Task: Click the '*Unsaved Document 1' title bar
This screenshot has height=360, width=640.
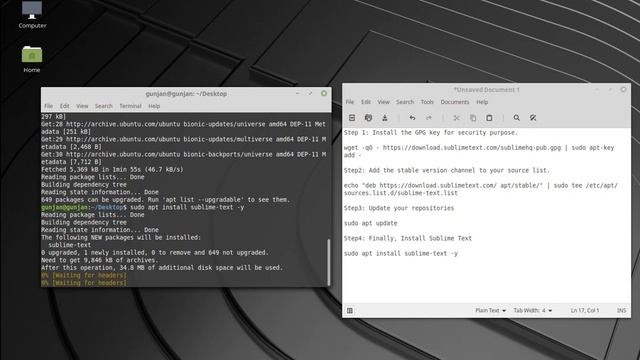Action: click(486, 90)
